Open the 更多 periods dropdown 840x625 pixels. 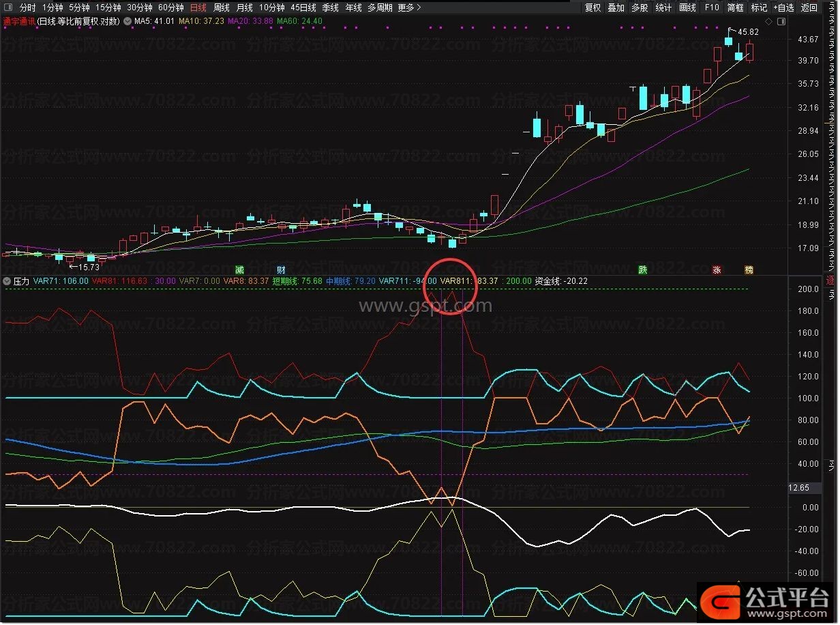[x=409, y=8]
